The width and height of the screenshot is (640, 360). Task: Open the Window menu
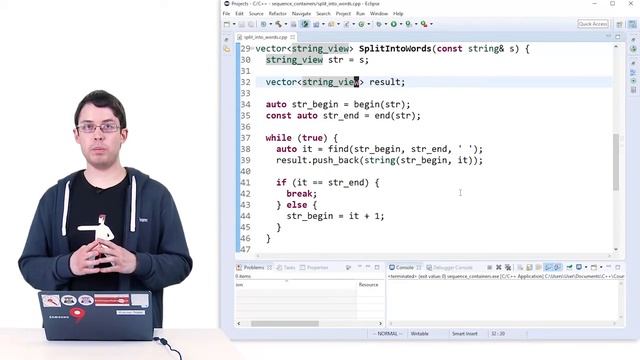[379, 13]
